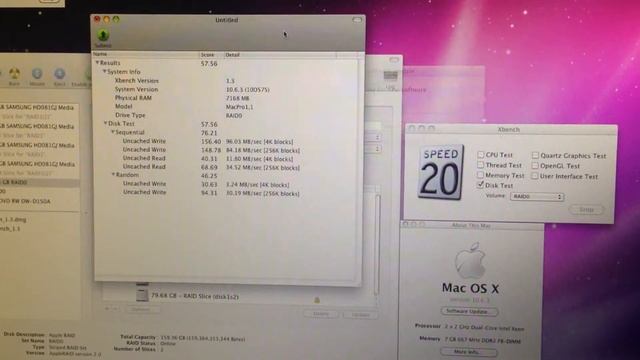Click the Log icon in Disk Utility toolbar
Screen dimensions: 640x360
[x=391, y=76]
